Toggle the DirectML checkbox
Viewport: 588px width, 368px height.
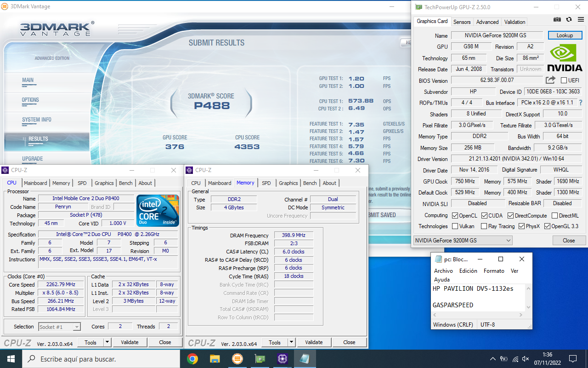tap(554, 215)
